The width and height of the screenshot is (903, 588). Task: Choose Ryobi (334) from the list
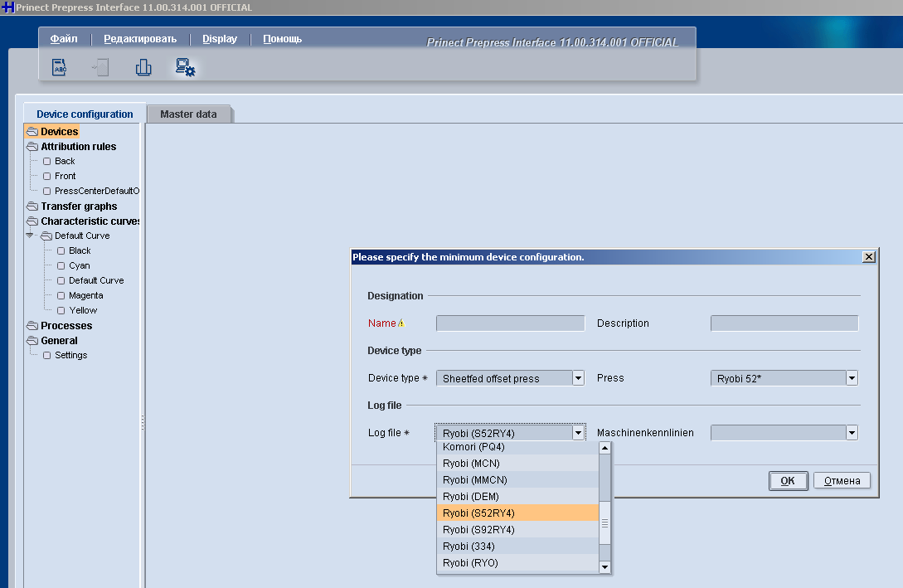[x=517, y=547]
